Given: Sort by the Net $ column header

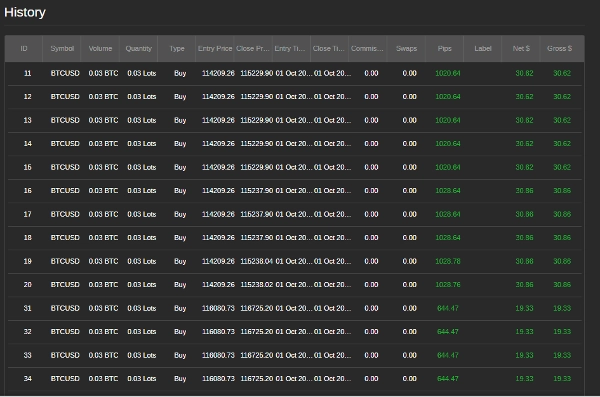Looking at the screenshot, I should [x=521, y=49].
